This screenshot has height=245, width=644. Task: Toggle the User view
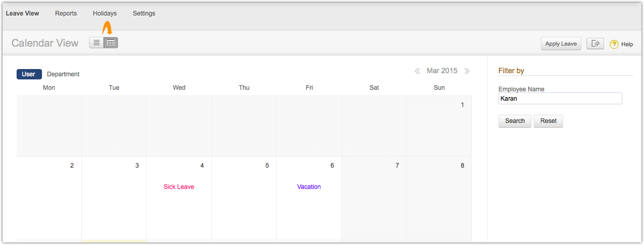point(29,74)
